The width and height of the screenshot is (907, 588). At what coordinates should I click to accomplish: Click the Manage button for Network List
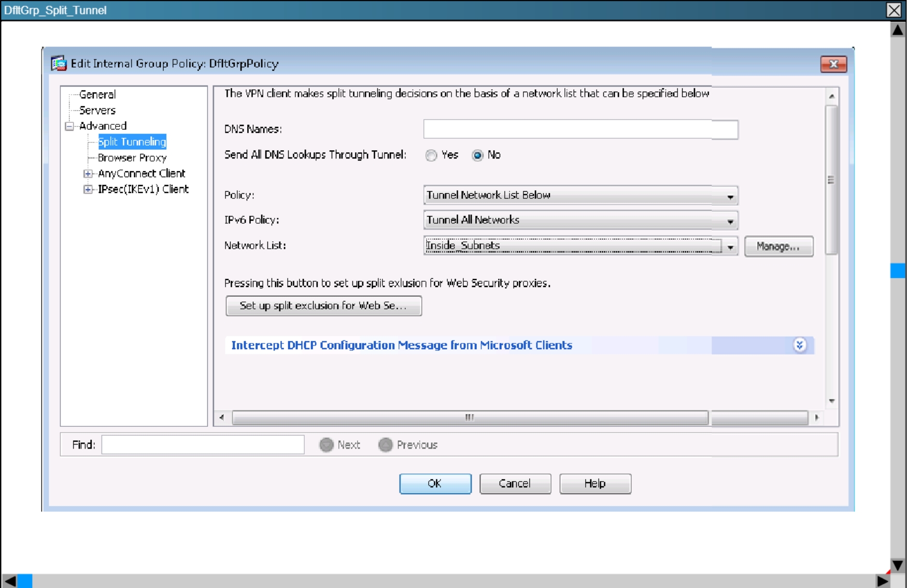[x=778, y=247]
